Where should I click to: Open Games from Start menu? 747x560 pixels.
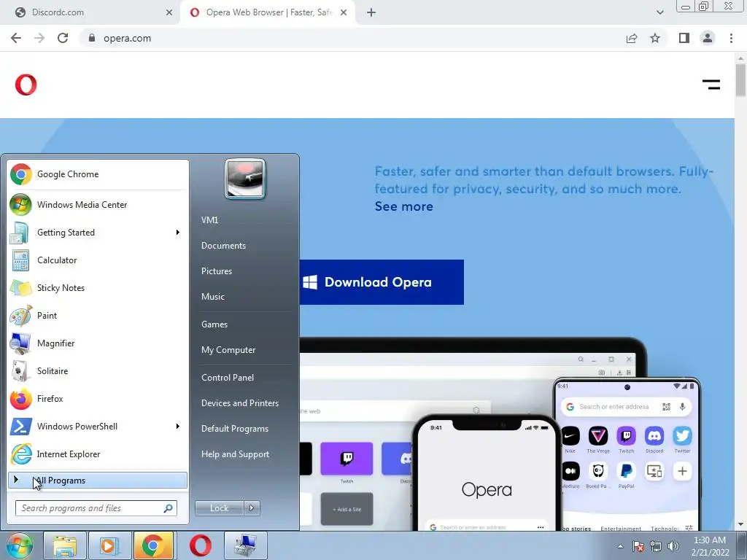(214, 324)
